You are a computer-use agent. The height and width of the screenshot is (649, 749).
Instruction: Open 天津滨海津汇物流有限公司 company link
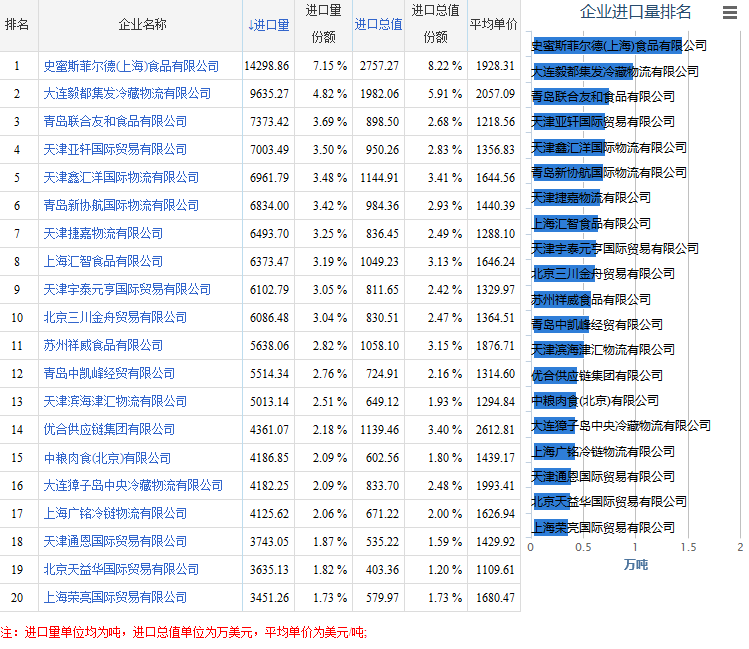click(115, 402)
